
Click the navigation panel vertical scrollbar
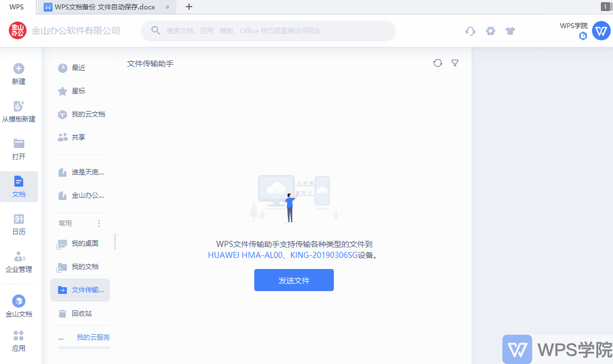[115, 241]
